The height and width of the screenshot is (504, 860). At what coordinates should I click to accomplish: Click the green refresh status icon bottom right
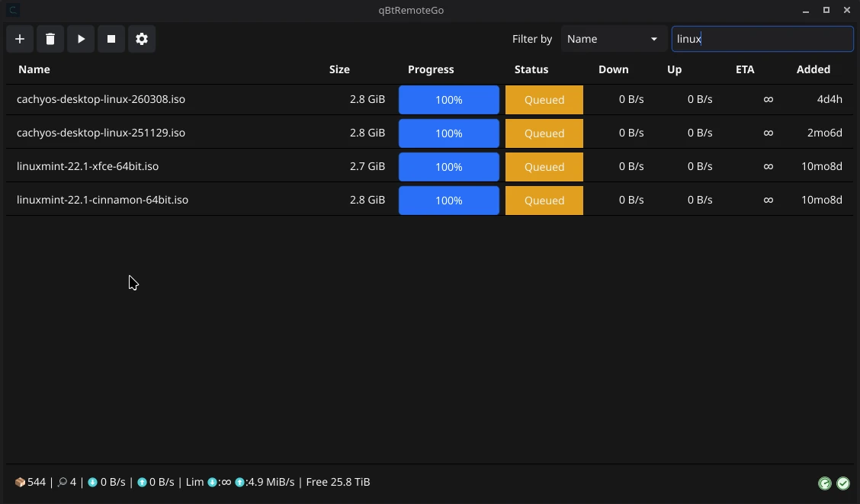pyautogui.click(x=825, y=483)
